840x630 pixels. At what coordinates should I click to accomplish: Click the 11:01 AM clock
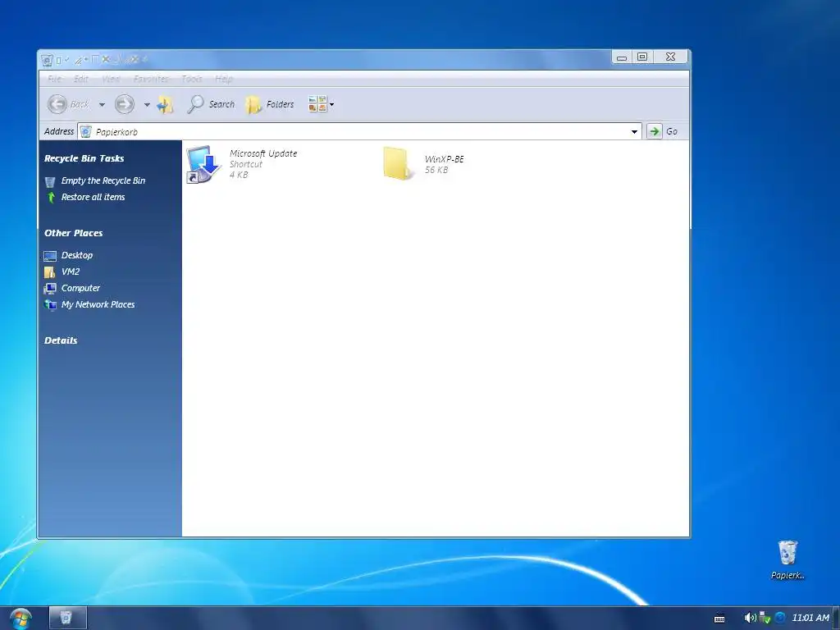(x=810, y=618)
